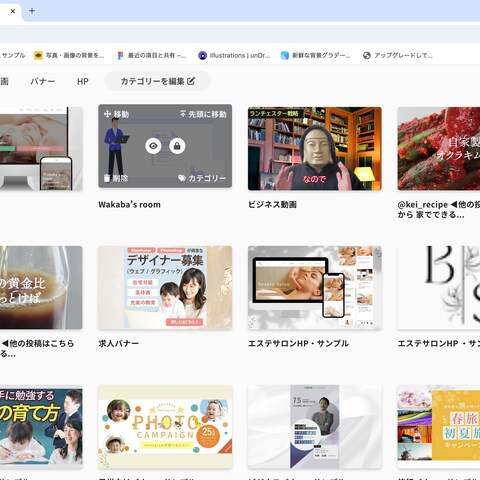Click 先頭に移動 on Wakaba's room card

[x=203, y=114]
